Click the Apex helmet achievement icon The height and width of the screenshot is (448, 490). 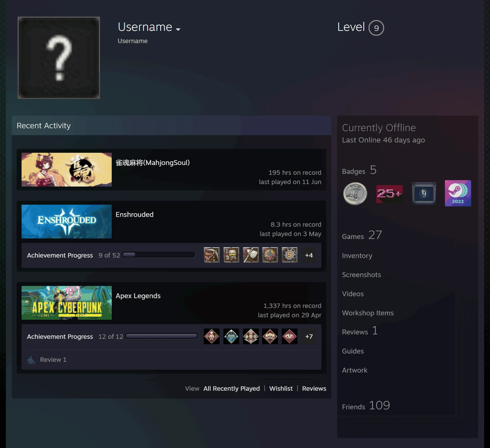[x=212, y=336]
